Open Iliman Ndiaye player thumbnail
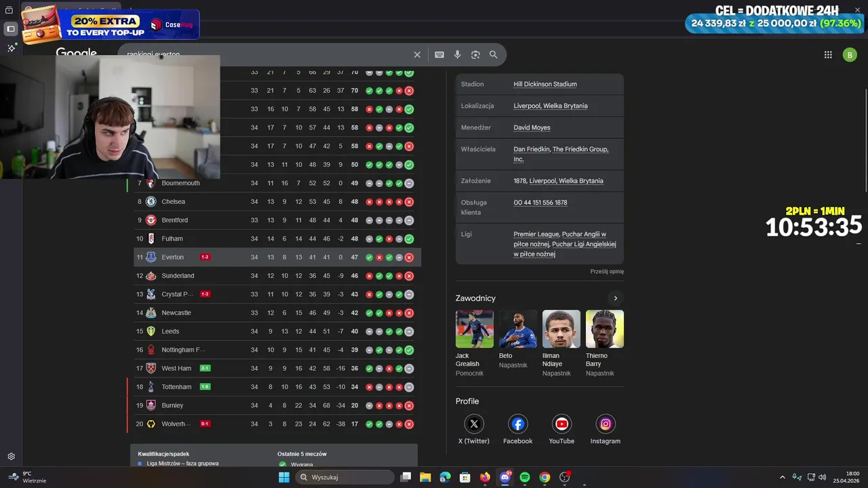868x488 pixels. (x=561, y=329)
